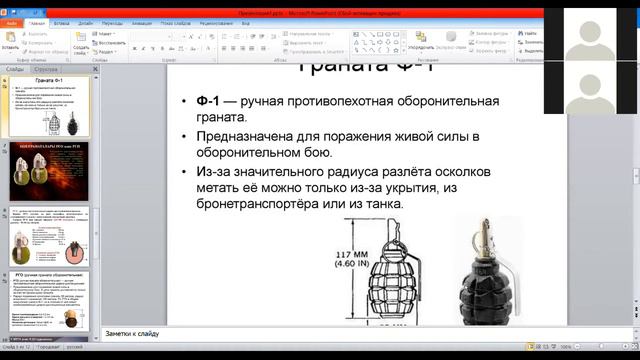Image resolution: width=640 pixels, height=360 pixels.
Task: Toggle strikethrough formatting
Action: pyautogui.click(x=171, y=49)
